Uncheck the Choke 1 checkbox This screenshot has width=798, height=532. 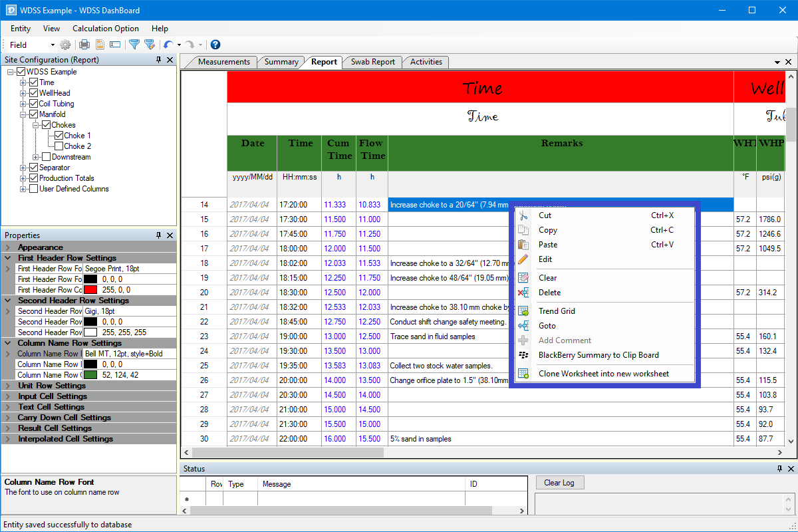point(59,136)
